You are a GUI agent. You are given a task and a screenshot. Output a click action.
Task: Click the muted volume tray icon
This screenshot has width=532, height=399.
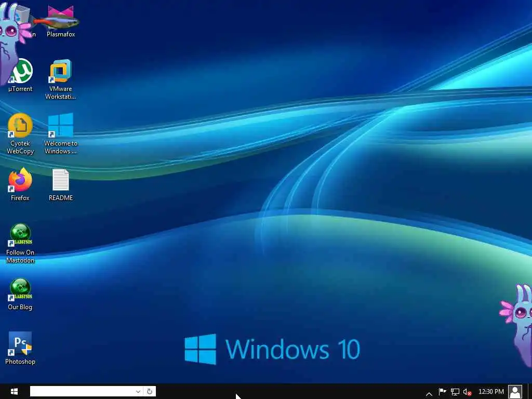click(467, 392)
